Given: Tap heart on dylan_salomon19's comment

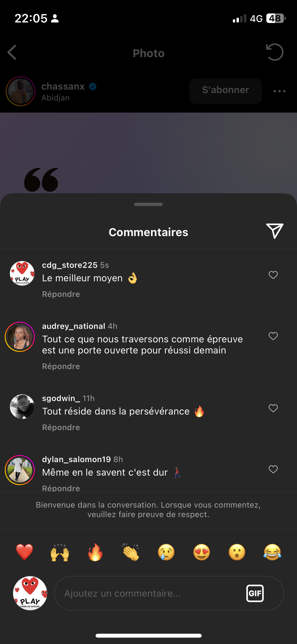Looking at the screenshot, I should [x=273, y=469].
